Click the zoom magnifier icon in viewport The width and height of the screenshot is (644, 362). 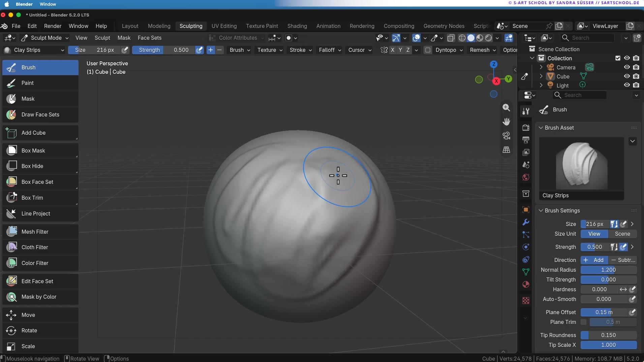click(x=506, y=107)
